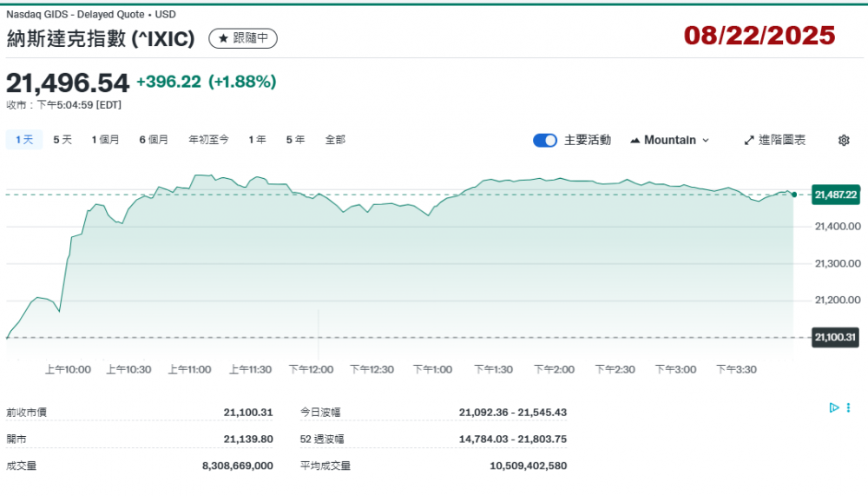Screen dimensions: 868x496
Task: Show the 1個月 chart range
Action: tap(105, 140)
